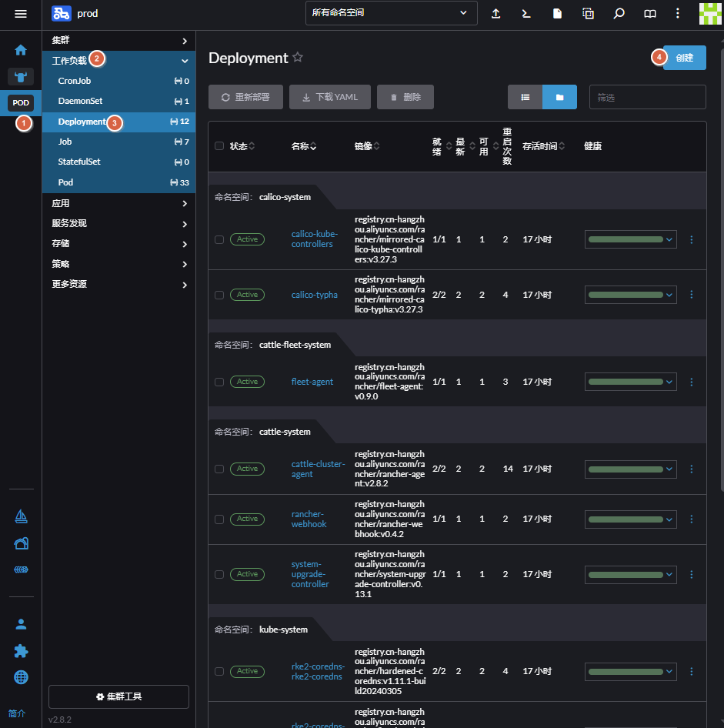The width and height of the screenshot is (724, 728).
Task: Click the 删除 delete button
Action: tap(405, 97)
